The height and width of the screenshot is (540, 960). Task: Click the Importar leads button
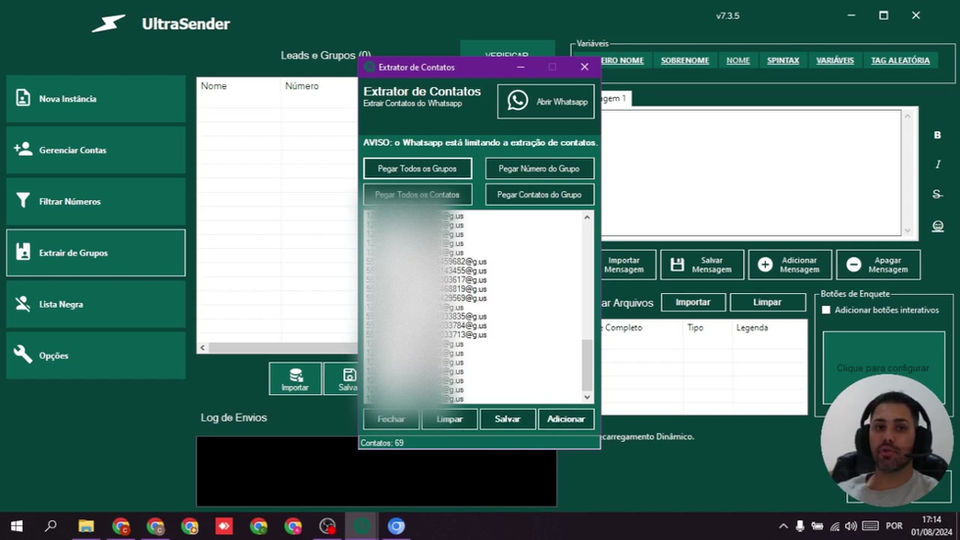[295, 379]
